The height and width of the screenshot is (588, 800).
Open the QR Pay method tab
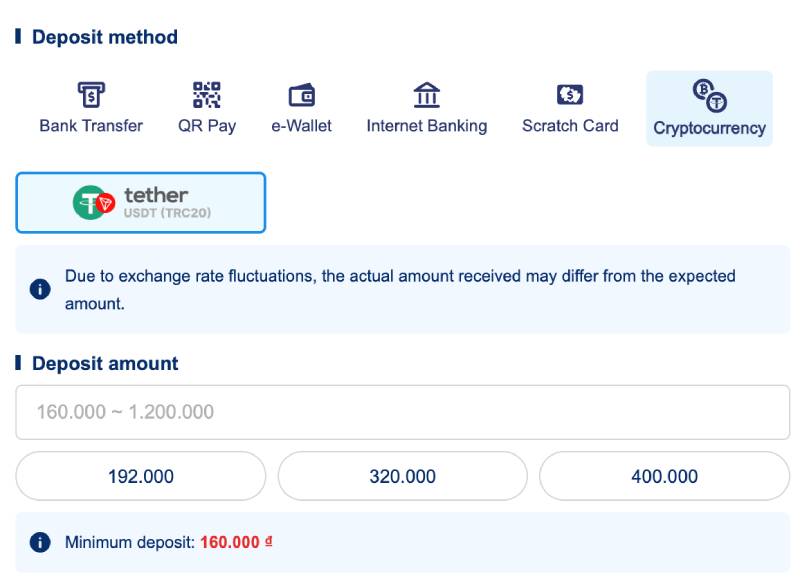pyautogui.click(x=207, y=126)
